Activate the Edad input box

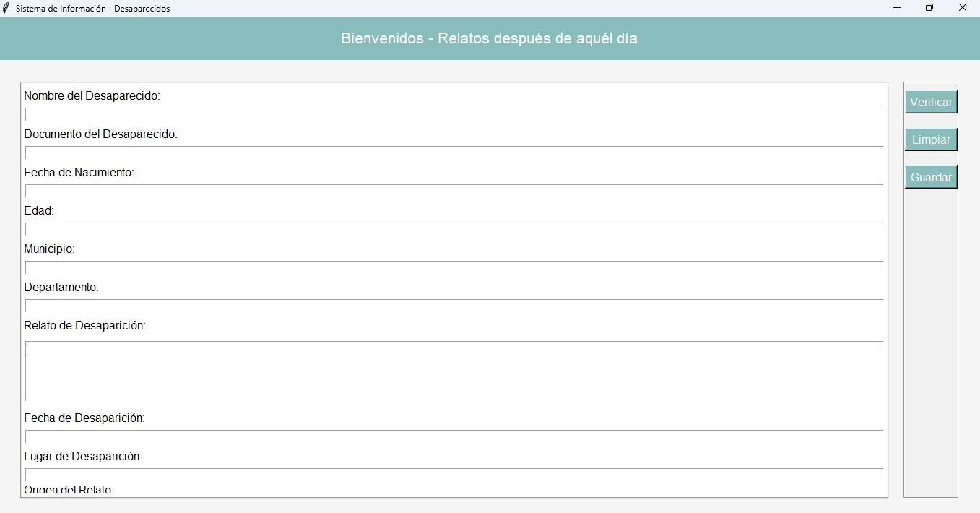454,229
